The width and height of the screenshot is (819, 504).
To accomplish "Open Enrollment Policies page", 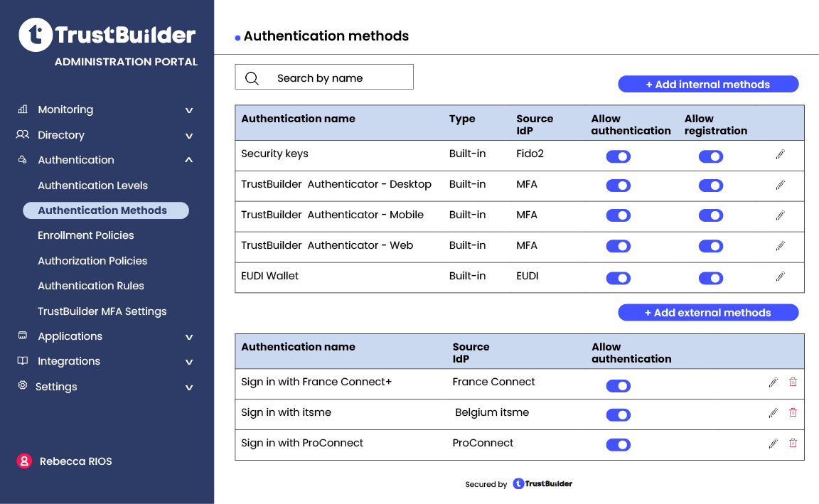I will point(85,235).
